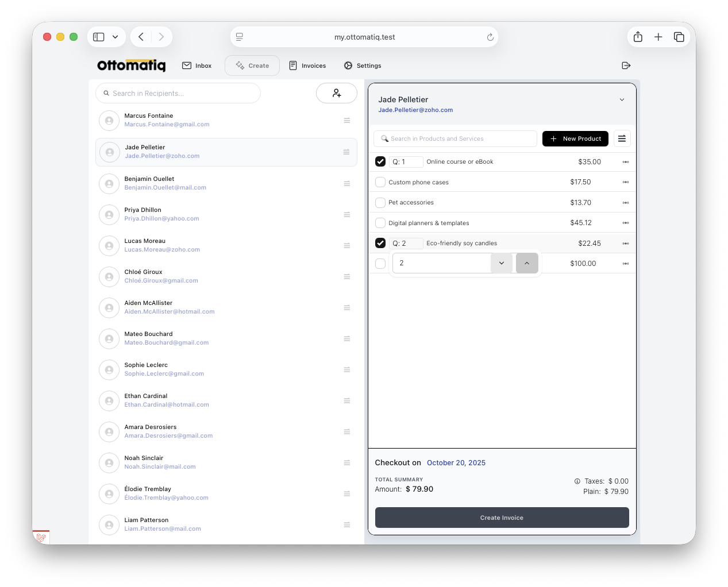
Task: Switch to the Invoices tab
Action: [307, 65]
